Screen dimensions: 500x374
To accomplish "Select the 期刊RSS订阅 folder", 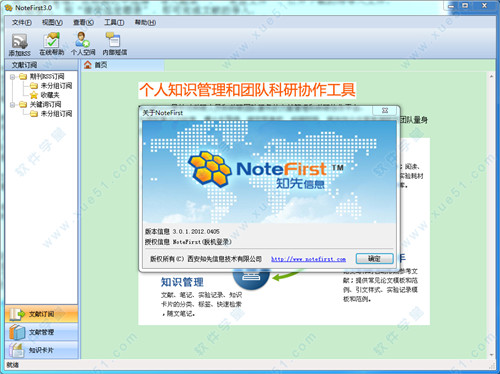I will [x=46, y=76].
